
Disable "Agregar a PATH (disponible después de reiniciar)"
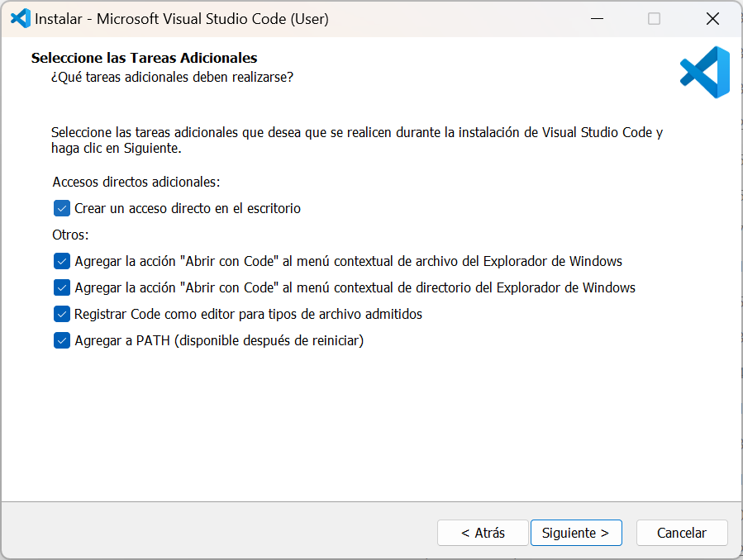[x=61, y=340]
